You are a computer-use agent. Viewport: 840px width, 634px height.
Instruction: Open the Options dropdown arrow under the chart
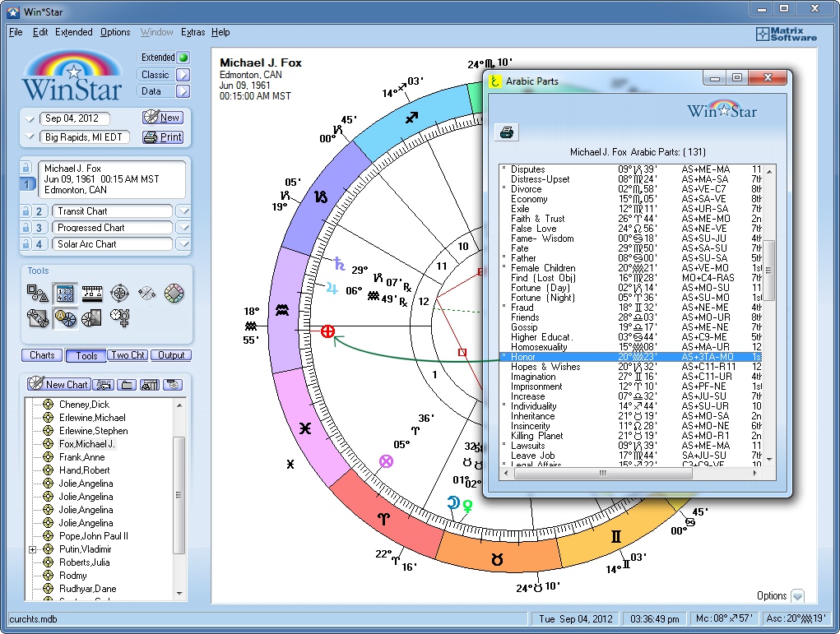click(798, 596)
